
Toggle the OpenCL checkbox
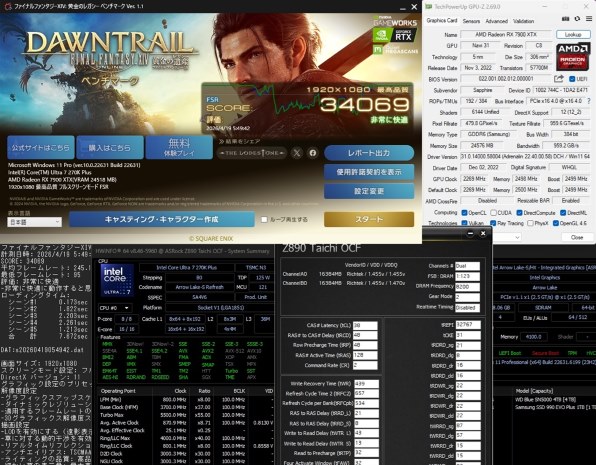coord(464,213)
